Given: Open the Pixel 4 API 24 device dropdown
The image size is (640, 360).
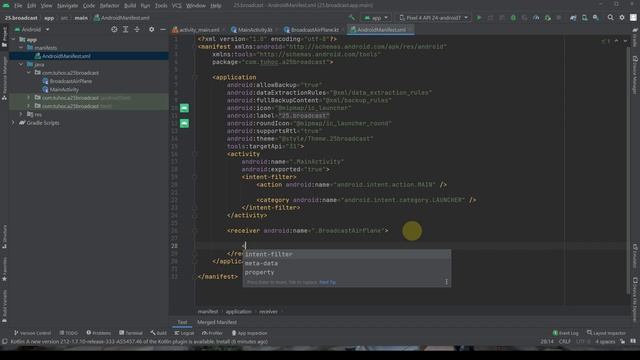Looking at the screenshot, I should coord(433,18).
